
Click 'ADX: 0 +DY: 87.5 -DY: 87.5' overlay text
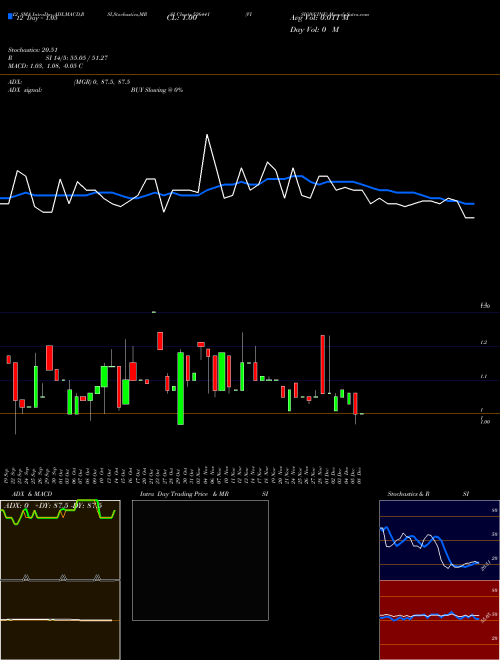[x=53, y=506]
